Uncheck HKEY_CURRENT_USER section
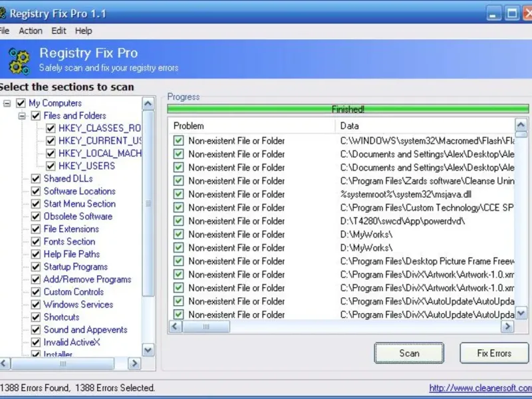The image size is (532, 399). [x=51, y=141]
